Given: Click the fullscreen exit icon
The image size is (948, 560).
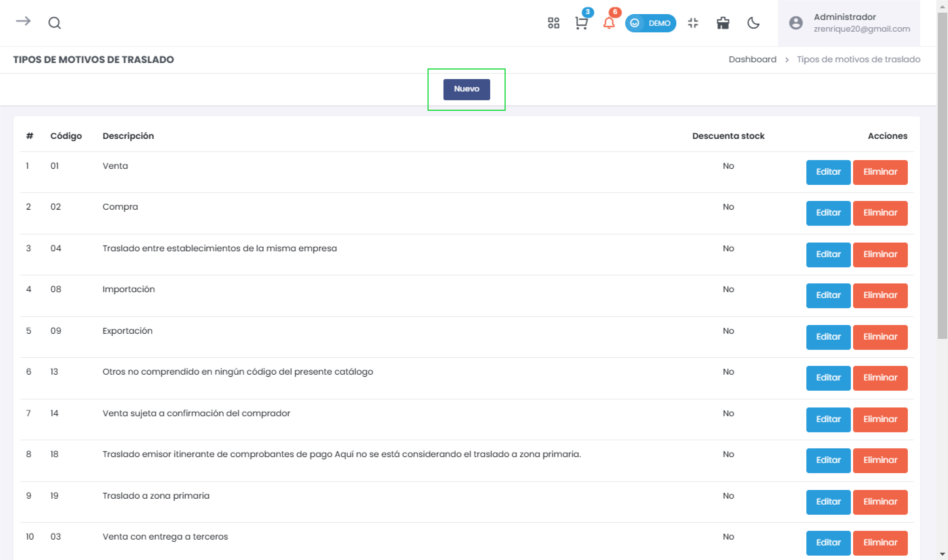Looking at the screenshot, I should point(693,23).
